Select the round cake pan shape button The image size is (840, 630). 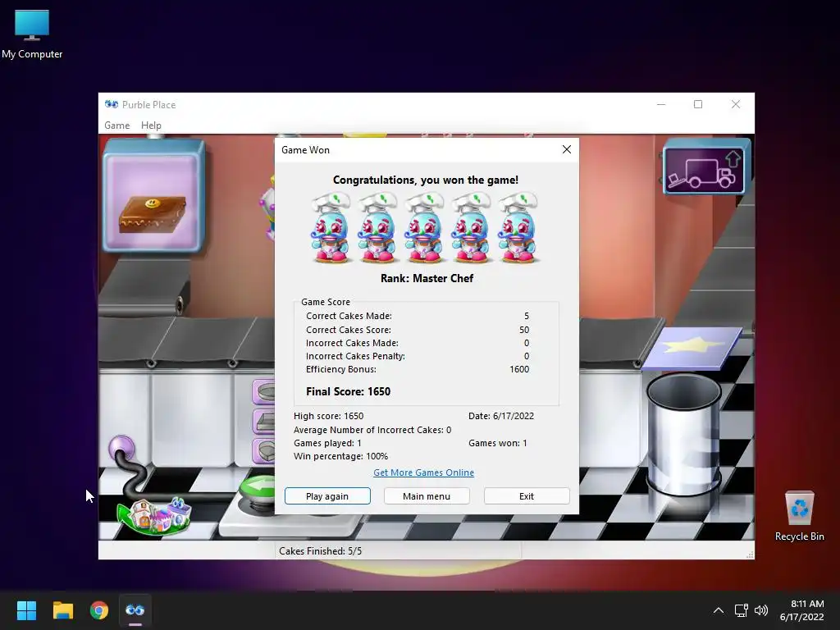coord(264,391)
